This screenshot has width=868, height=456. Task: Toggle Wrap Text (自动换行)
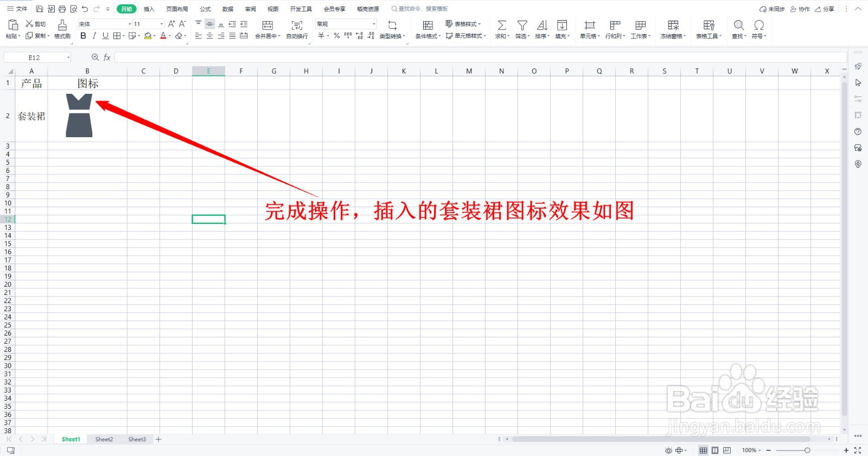click(x=297, y=29)
